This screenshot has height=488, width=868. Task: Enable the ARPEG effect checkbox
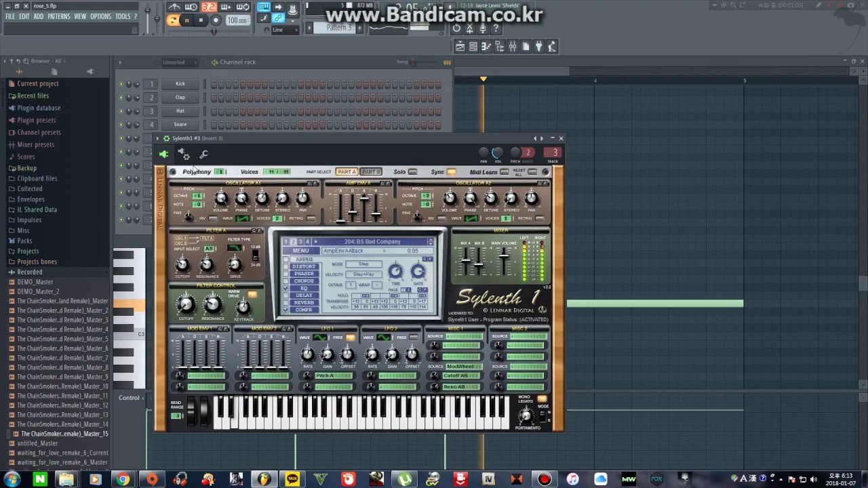[286, 260]
